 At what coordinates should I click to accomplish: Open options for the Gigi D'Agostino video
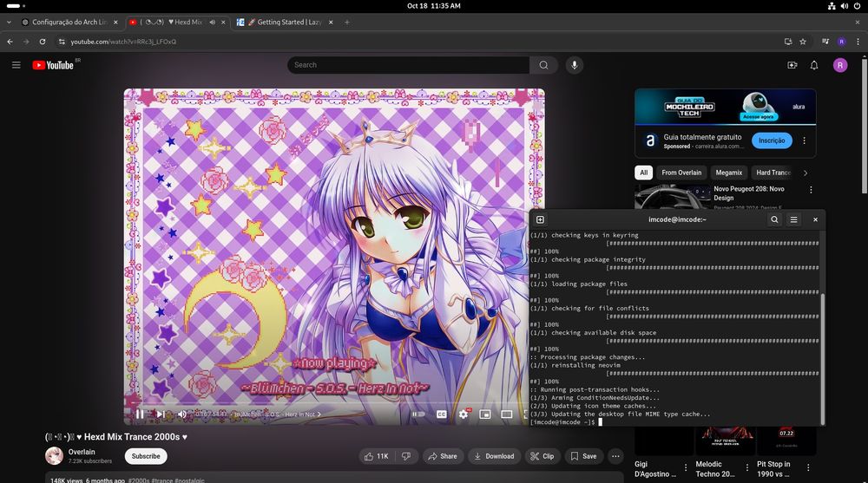pos(686,467)
